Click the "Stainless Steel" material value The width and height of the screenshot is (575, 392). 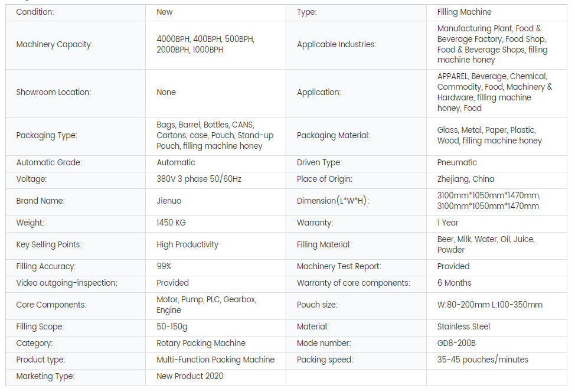coord(463,326)
